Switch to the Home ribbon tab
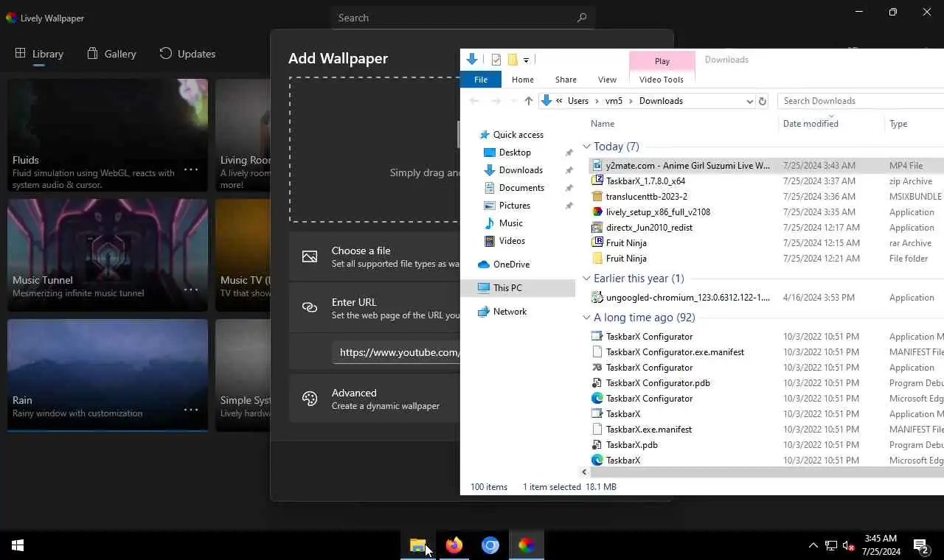 [523, 80]
